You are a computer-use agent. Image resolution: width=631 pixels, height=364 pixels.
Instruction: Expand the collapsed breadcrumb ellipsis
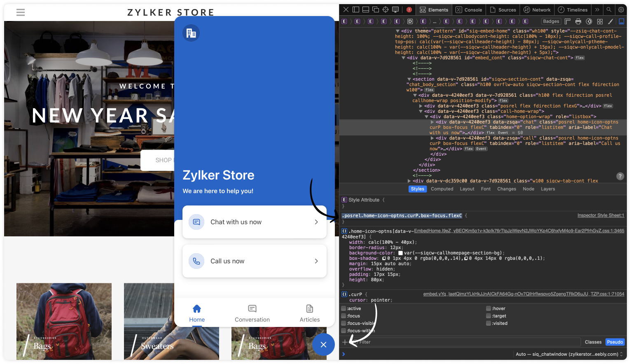(x=435, y=21)
